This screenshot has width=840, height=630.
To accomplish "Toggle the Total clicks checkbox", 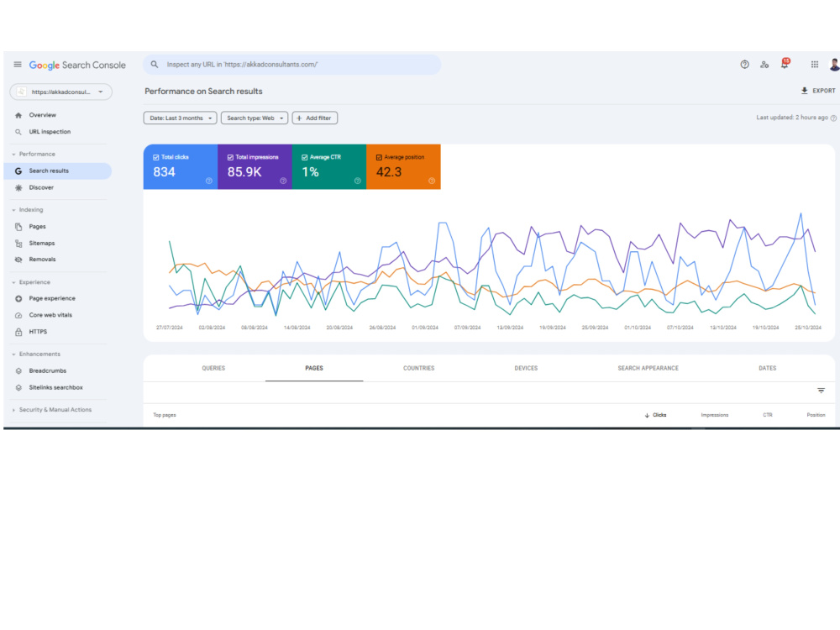I will [x=156, y=158].
